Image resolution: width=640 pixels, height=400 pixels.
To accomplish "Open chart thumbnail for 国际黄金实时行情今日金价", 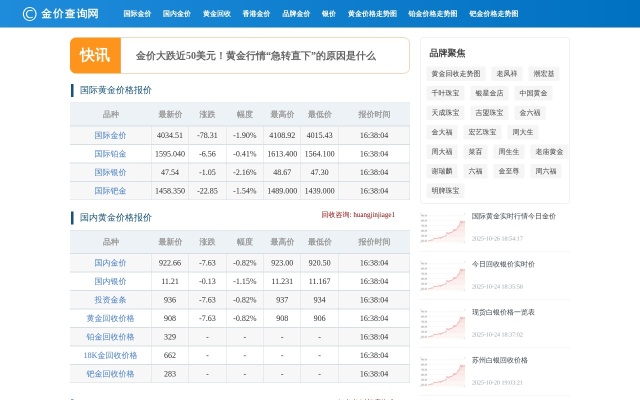I will tap(442, 227).
